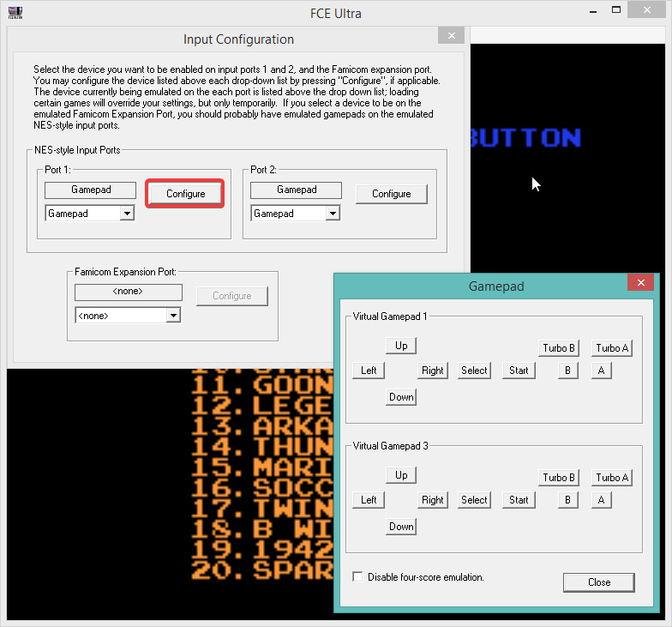Close the Gamepad dialog via red X
Screen dimensions: 672x627
pyautogui.click(x=641, y=283)
